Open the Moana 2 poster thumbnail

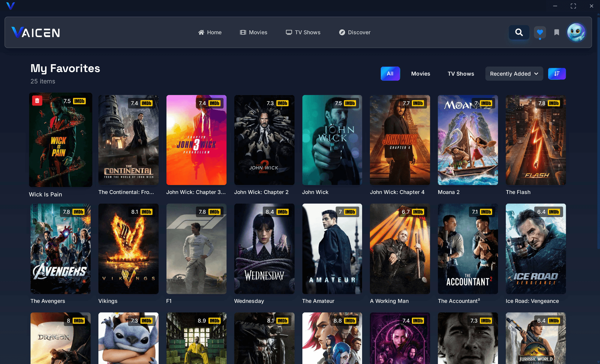point(468,140)
